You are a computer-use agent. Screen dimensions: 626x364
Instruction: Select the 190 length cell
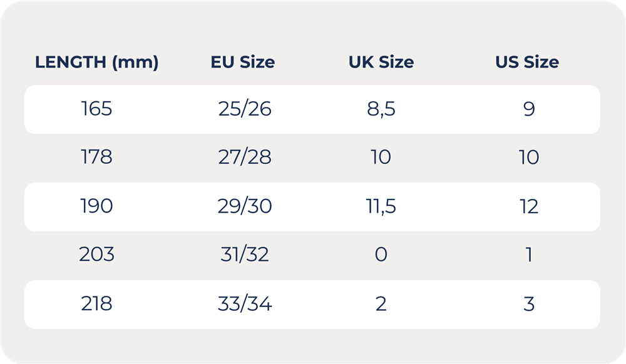[x=96, y=206]
